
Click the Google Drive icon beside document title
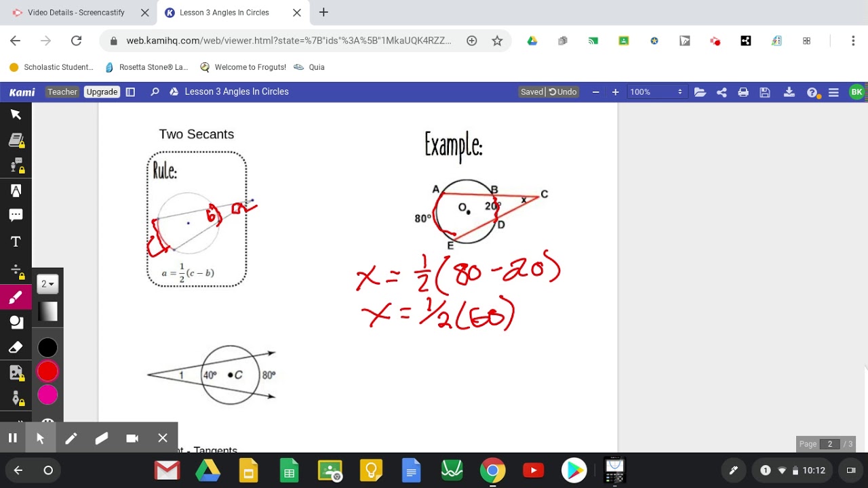point(174,92)
